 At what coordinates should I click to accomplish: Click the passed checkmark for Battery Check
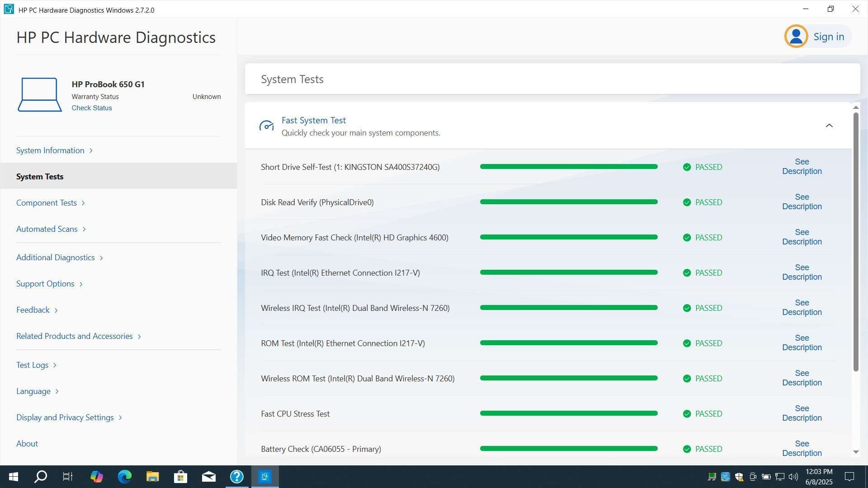[x=687, y=449]
